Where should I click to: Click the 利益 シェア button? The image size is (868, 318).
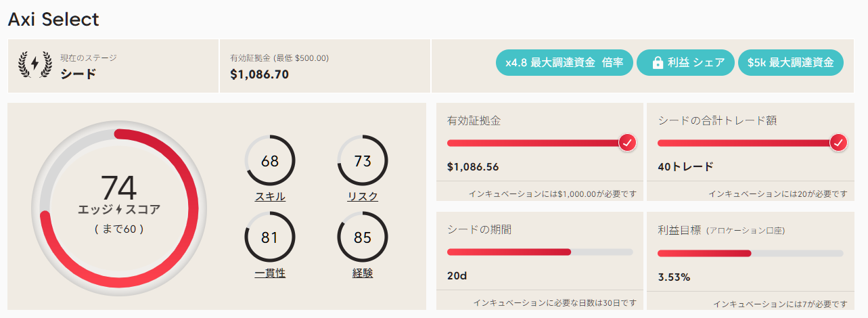click(685, 63)
